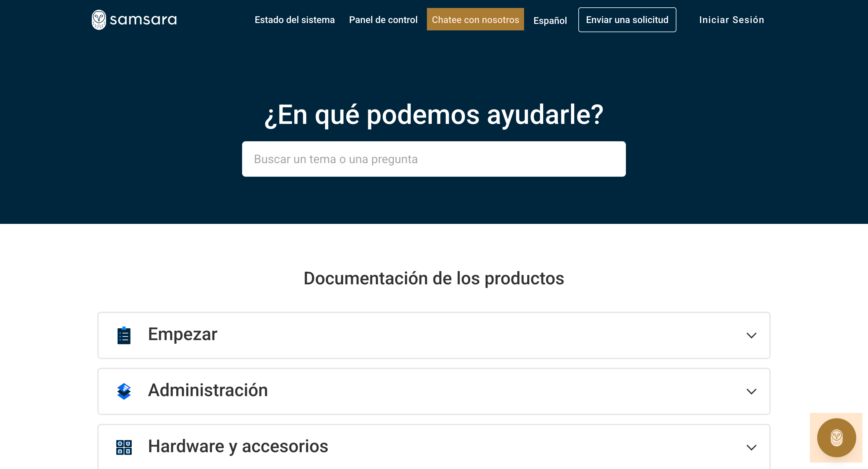Click Documentación de los productos heading
Image resolution: width=868 pixels, height=469 pixels.
tap(434, 278)
